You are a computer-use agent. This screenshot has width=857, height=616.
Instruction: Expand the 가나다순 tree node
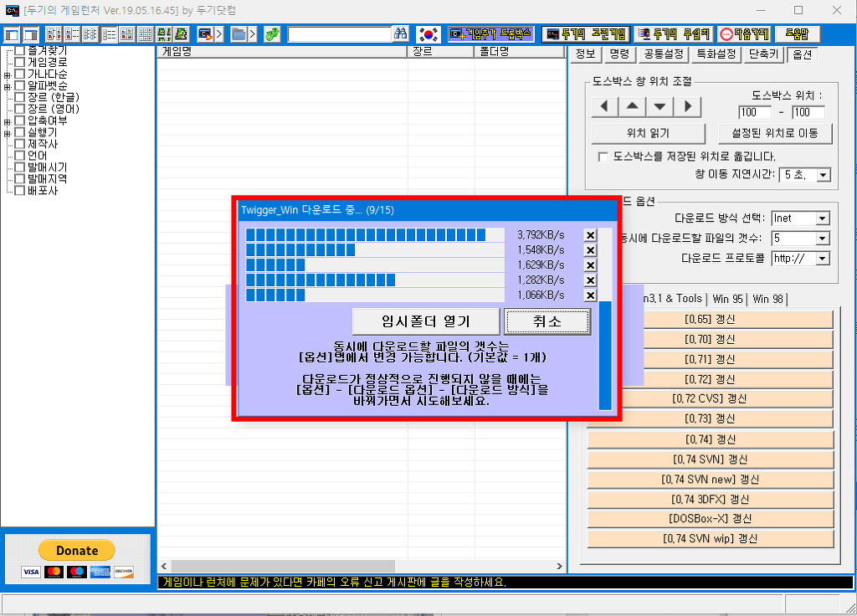(7, 74)
